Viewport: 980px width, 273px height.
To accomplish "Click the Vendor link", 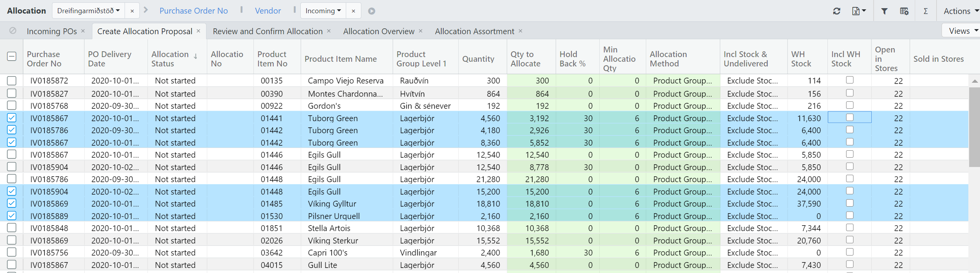I will (x=268, y=11).
